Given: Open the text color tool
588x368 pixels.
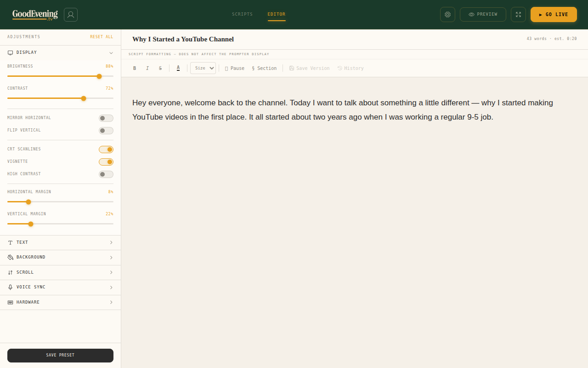Looking at the screenshot, I should pos(178,68).
